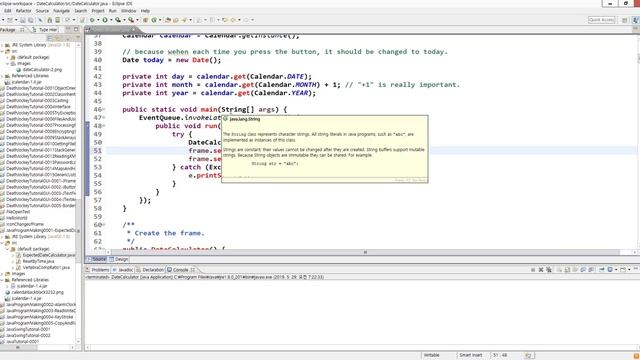This screenshot has height=360, width=640.
Task: Switch to the Problems tab
Action: click(x=98, y=270)
